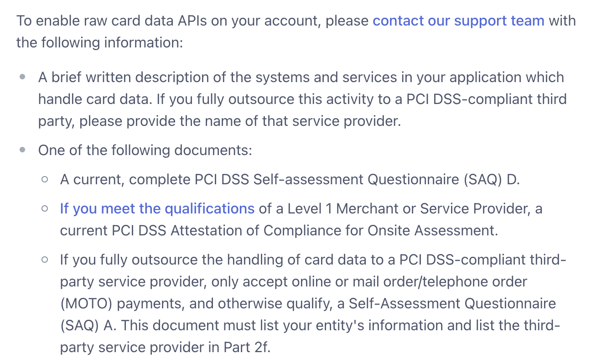Click the hollow bullet beside the qualifications link
The height and width of the screenshot is (364, 591).
click(x=44, y=209)
